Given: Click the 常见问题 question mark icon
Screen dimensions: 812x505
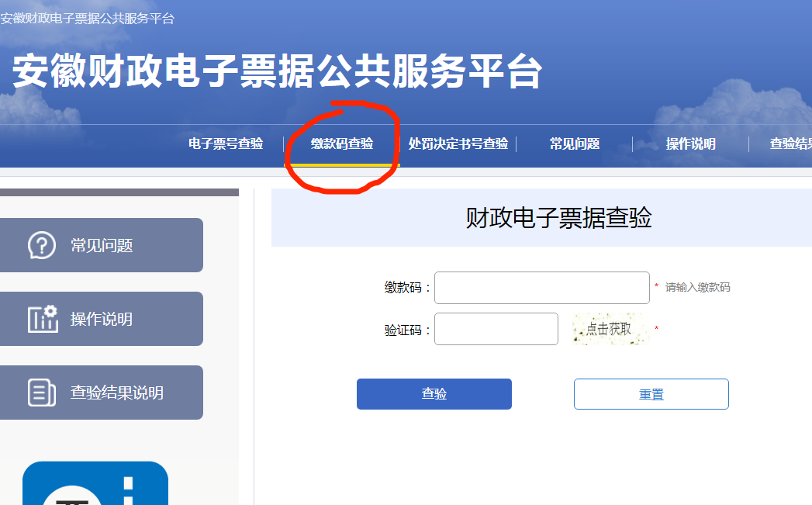Looking at the screenshot, I should click(41, 245).
